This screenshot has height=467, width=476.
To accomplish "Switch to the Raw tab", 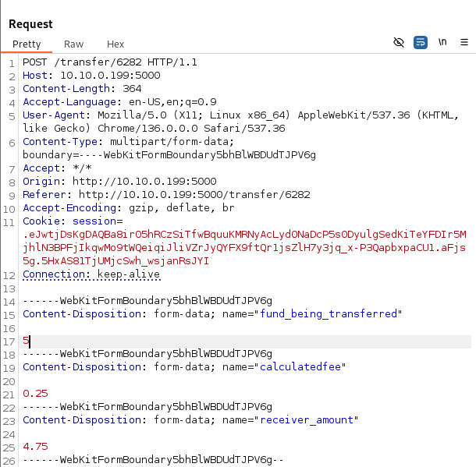I will click(x=74, y=44).
